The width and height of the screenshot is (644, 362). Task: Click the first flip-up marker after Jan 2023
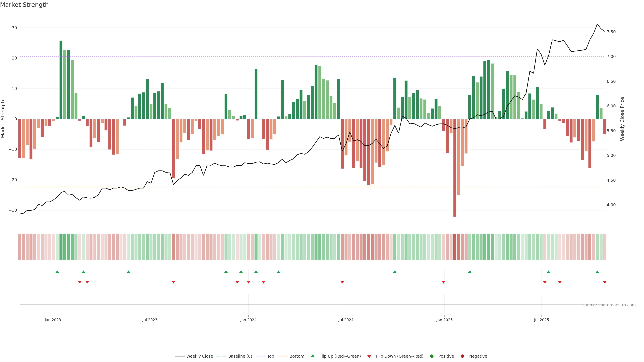pos(57,272)
